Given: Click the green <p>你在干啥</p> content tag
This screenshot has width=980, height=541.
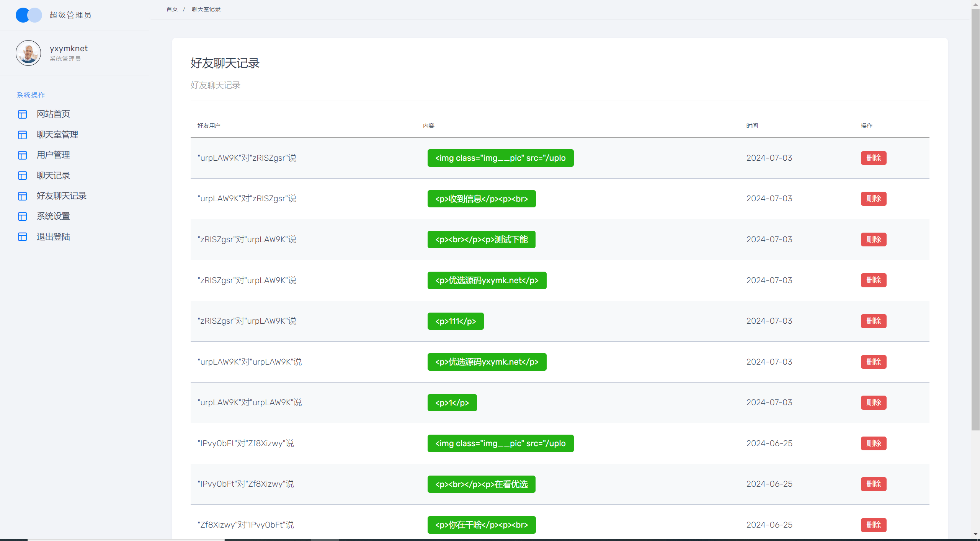Looking at the screenshot, I should pyautogui.click(x=482, y=525).
